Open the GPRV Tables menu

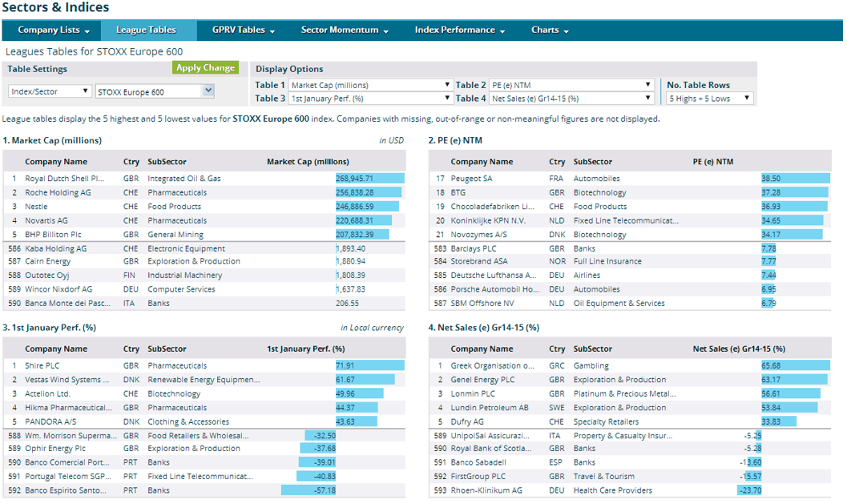243,30
